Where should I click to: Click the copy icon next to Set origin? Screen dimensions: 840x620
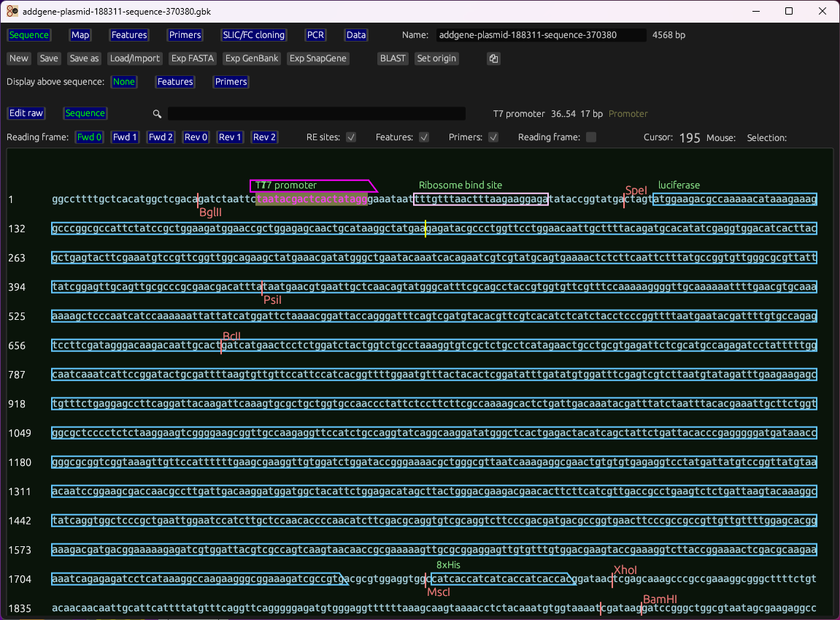coord(494,58)
